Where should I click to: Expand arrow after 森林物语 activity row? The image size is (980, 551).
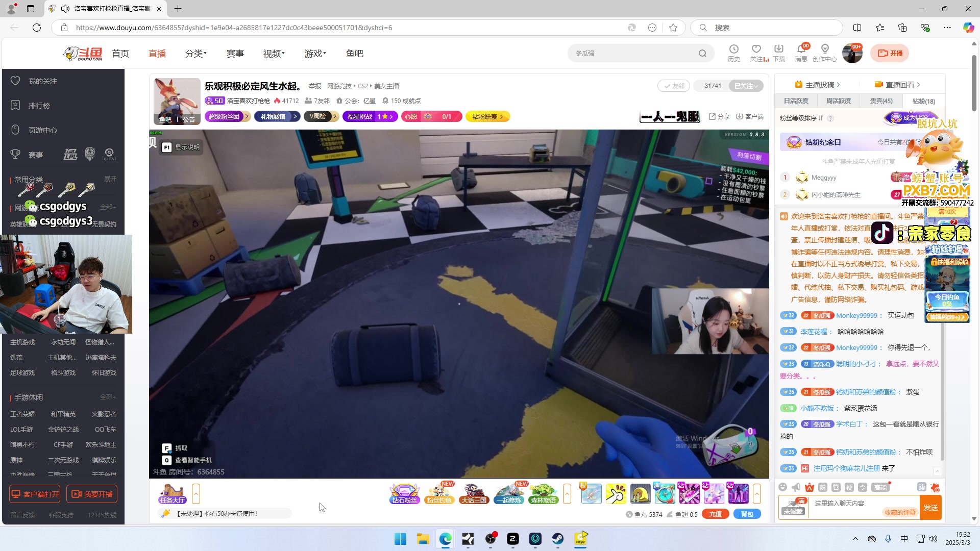(567, 494)
